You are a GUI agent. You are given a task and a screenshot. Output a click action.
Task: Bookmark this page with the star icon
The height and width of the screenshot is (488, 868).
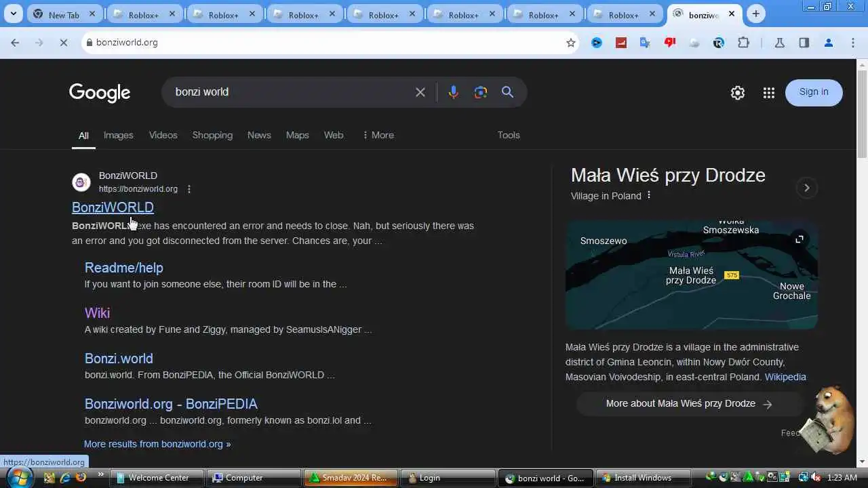tap(571, 43)
